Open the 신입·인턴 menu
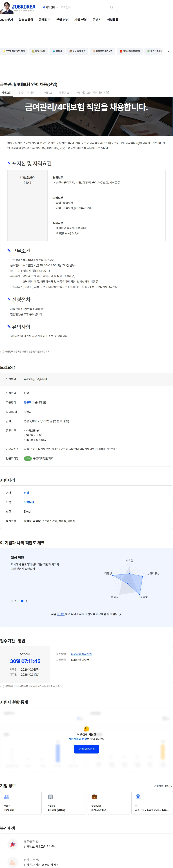The width and height of the screenshot is (173, 868). [x=63, y=20]
